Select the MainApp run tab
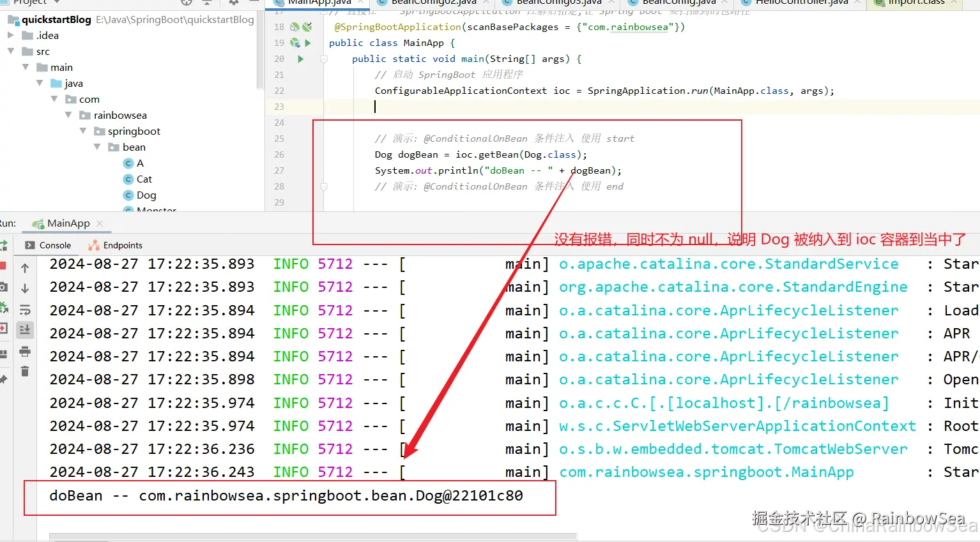Image resolution: width=980 pixels, height=542 pixels. (x=68, y=223)
